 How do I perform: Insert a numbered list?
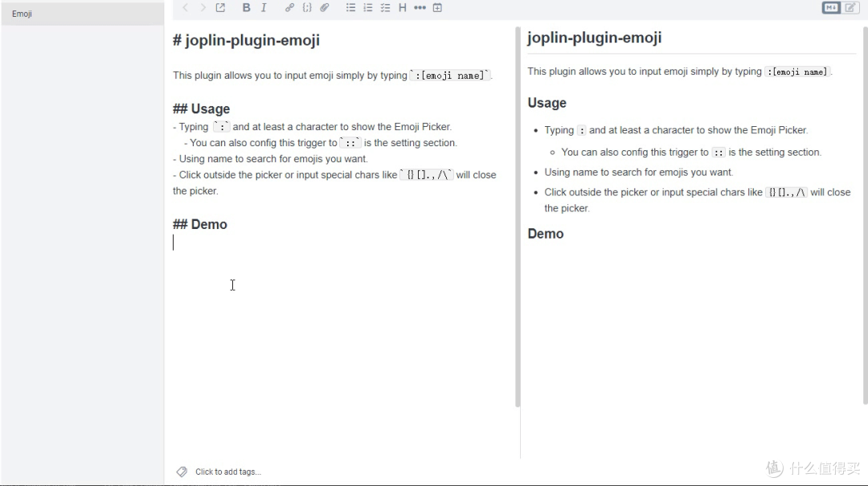coord(367,8)
